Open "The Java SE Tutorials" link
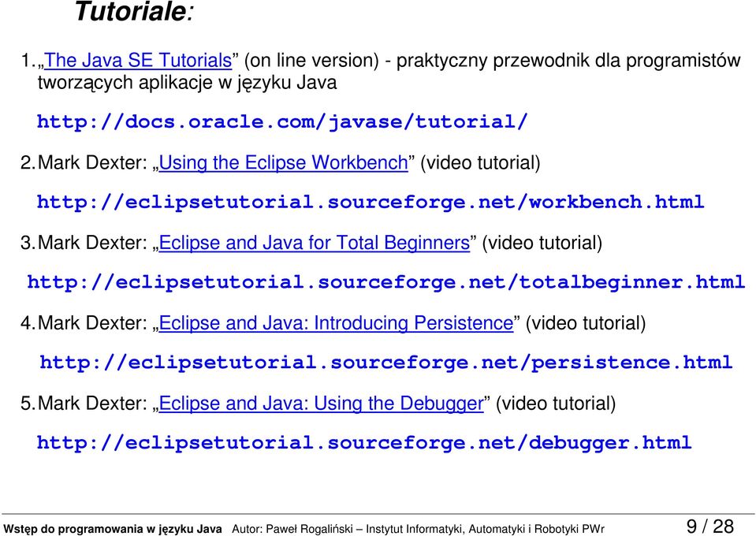The height and width of the screenshot is (536, 756). click(x=138, y=61)
